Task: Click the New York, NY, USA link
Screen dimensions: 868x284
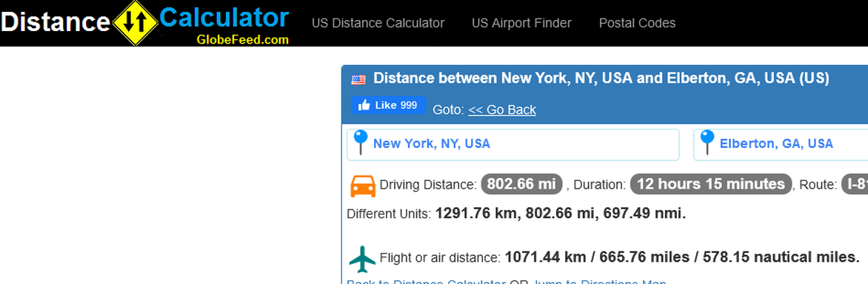Action: click(432, 143)
